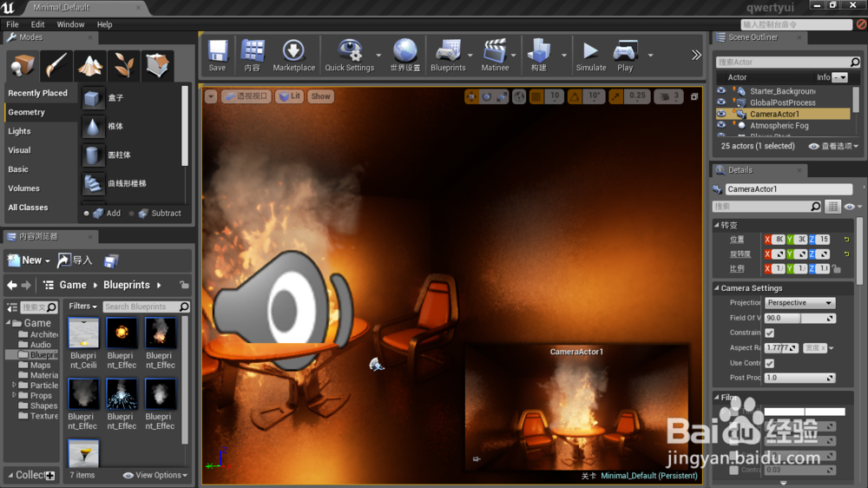The image size is (868, 488).
Task: Open the Filters dropdown
Action: pyautogui.click(x=83, y=307)
